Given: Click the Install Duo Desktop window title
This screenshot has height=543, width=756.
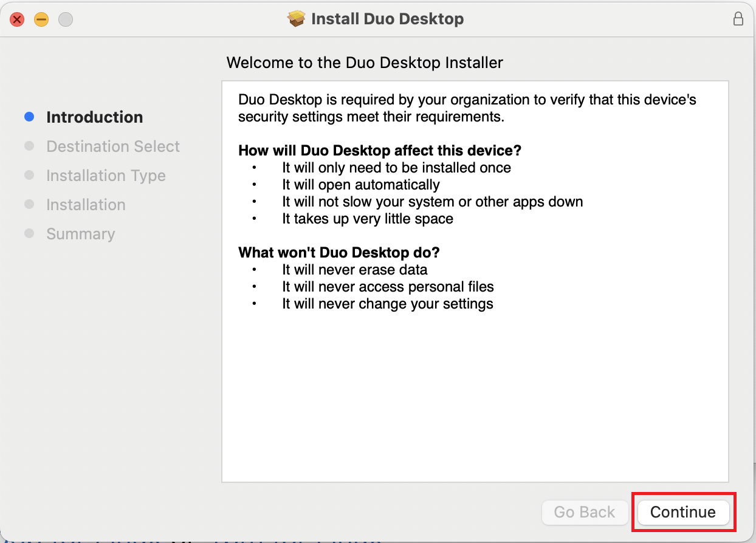Looking at the screenshot, I should pos(387,19).
